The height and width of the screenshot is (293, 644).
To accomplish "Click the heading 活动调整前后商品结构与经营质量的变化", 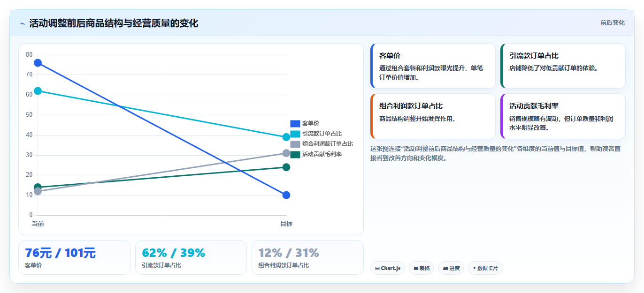I will tap(114, 23).
